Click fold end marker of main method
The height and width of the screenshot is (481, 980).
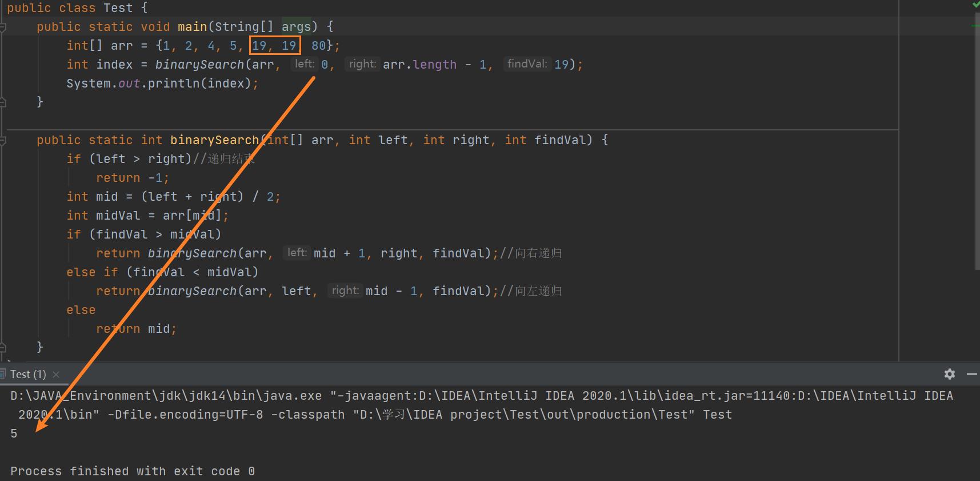2,102
